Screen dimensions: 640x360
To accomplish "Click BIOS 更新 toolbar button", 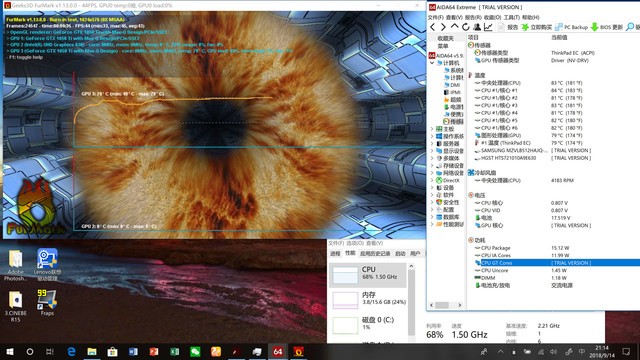I will pyautogui.click(x=607, y=27).
